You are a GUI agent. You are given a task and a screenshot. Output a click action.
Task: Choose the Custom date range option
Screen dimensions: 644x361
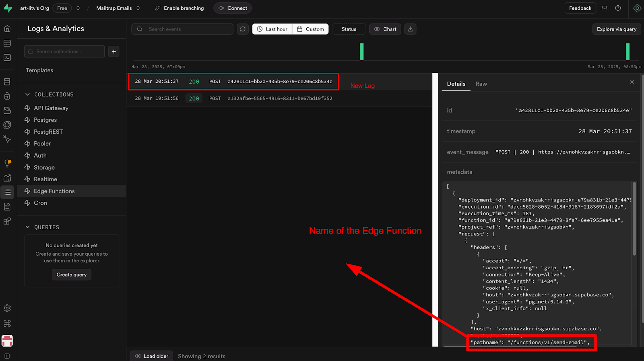click(x=310, y=29)
